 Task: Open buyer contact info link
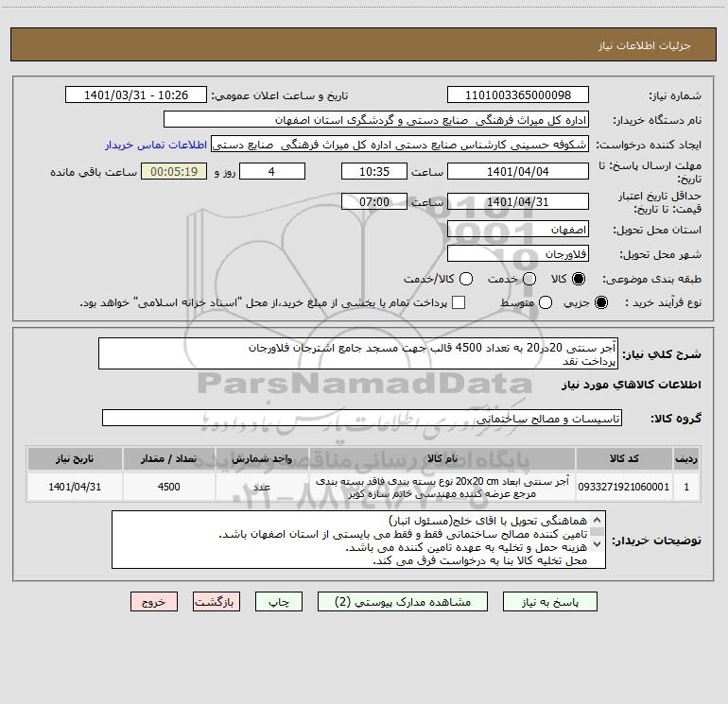click(x=156, y=145)
